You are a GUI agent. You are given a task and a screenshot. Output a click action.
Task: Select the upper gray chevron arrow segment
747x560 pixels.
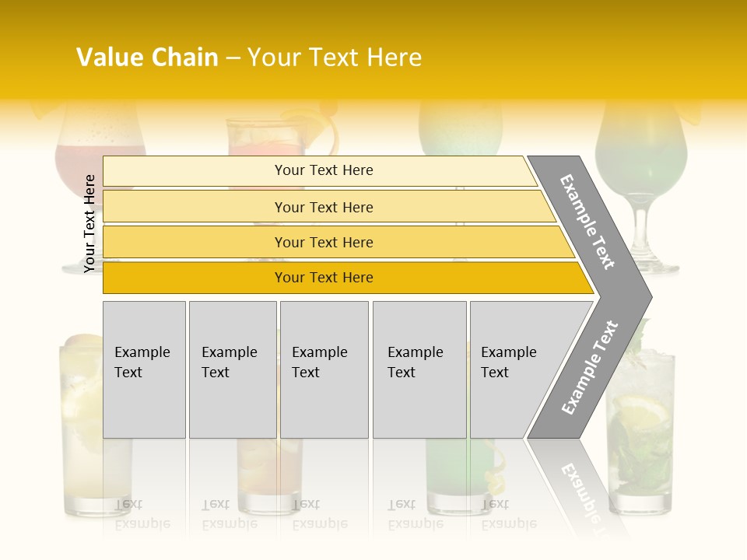point(590,222)
